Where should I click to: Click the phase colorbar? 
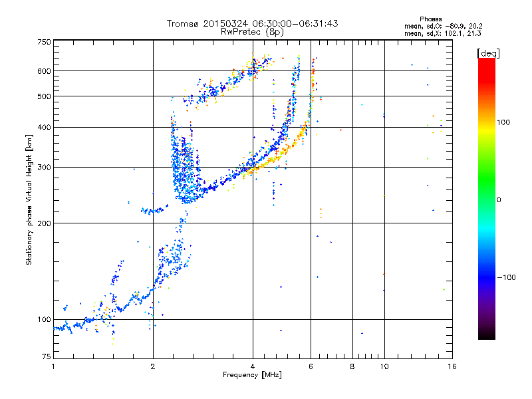(x=487, y=198)
